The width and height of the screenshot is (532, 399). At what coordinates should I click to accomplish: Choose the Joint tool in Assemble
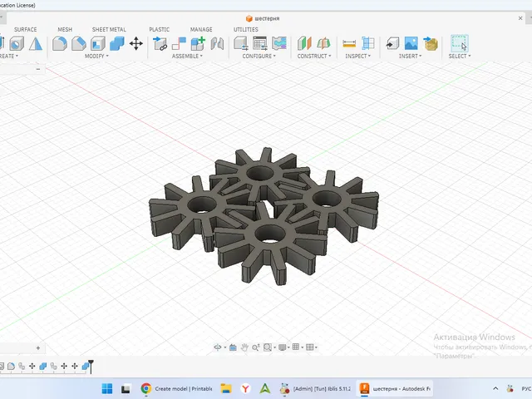[179, 43]
